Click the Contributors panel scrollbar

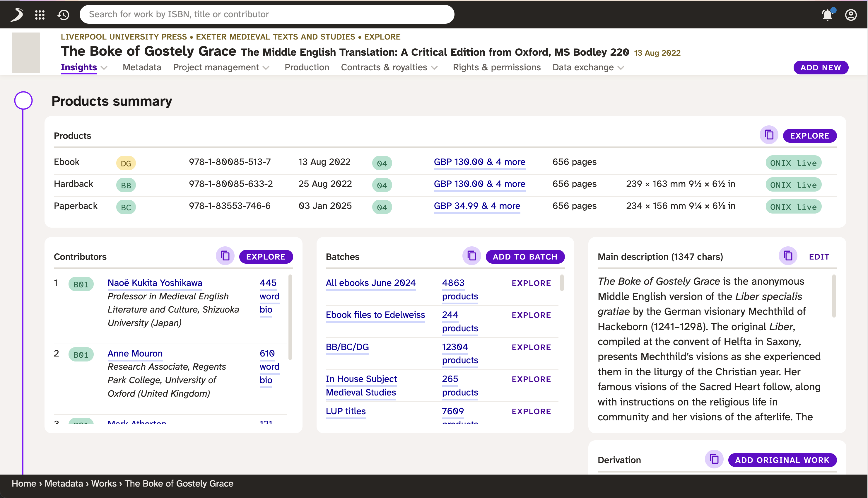[x=290, y=316]
